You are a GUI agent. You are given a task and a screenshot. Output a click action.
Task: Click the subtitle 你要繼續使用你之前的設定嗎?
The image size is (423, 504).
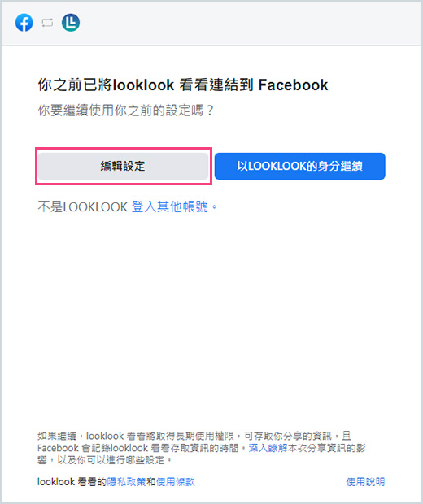click(x=126, y=111)
